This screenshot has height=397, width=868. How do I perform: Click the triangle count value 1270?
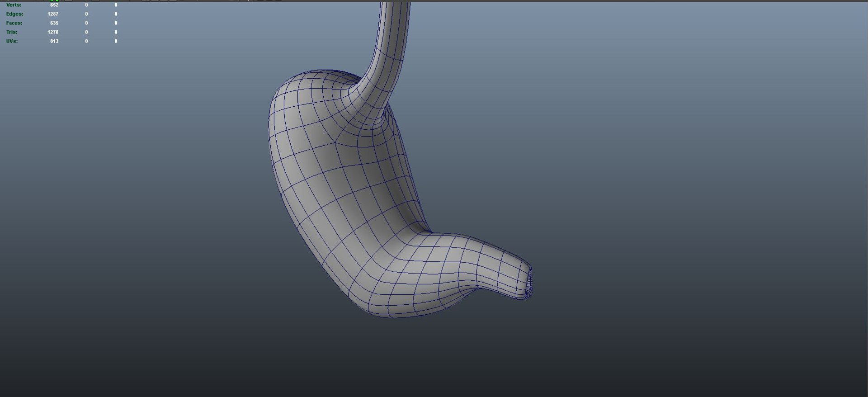pyautogui.click(x=53, y=32)
